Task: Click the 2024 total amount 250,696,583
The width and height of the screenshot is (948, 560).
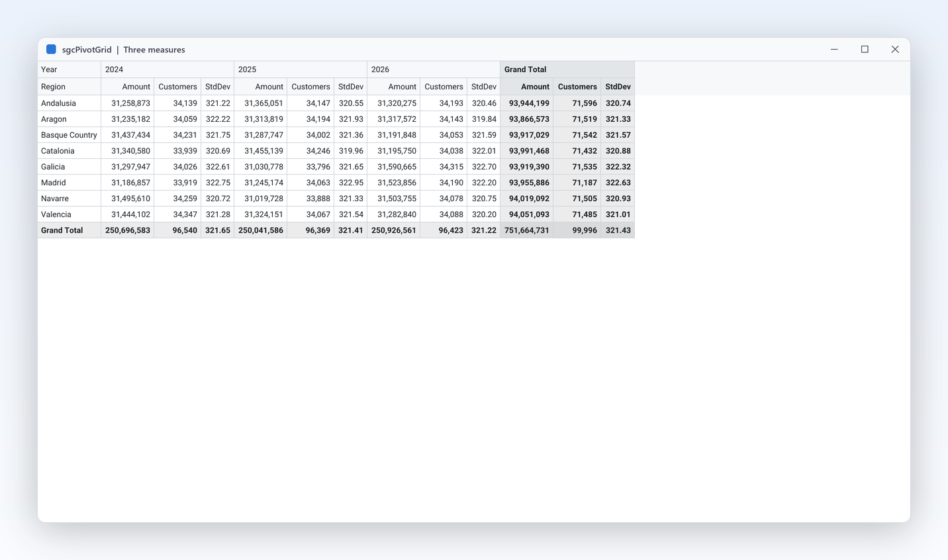Action: (x=128, y=230)
